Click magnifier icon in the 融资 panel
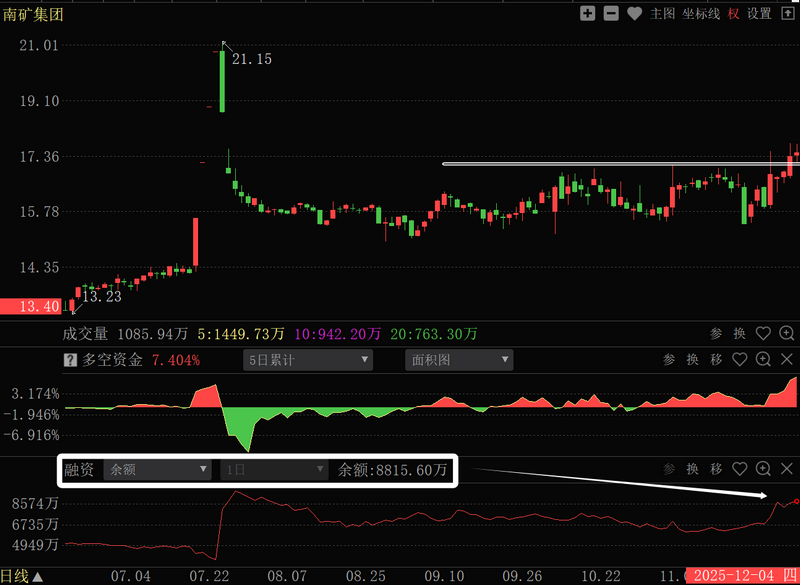800x585 pixels. [763, 468]
